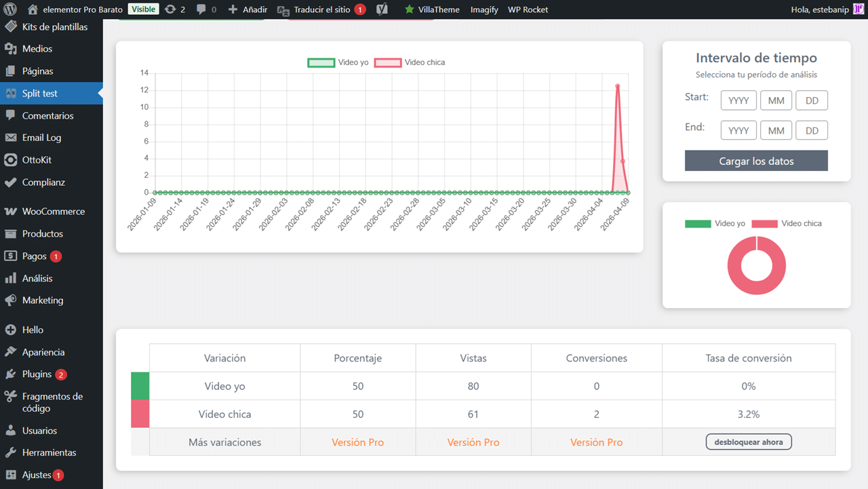Click the WooCommerce sidebar icon
The image size is (868, 489).
[10, 212]
